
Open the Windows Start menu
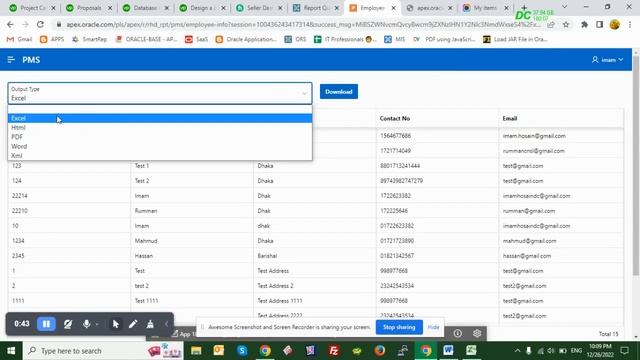(11, 351)
